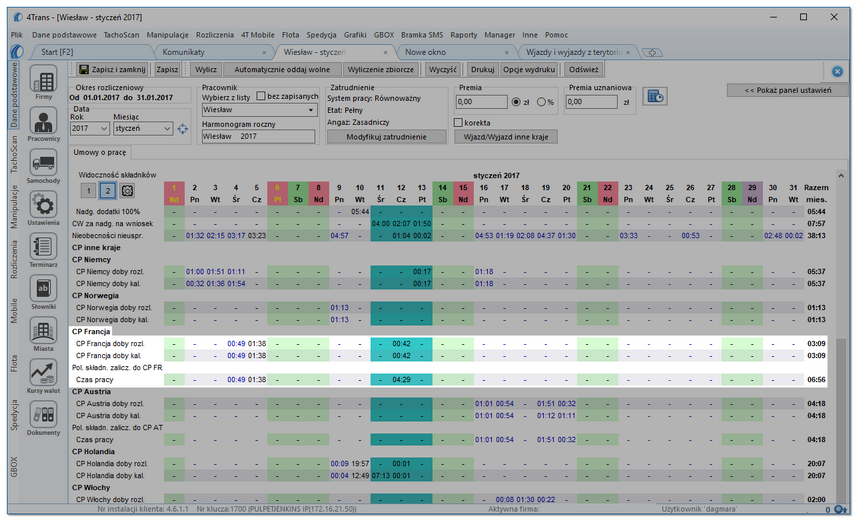The width and height of the screenshot is (857, 521).
Task: Click the Premia uznaniowa input field
Action: (x=592, y=102)
